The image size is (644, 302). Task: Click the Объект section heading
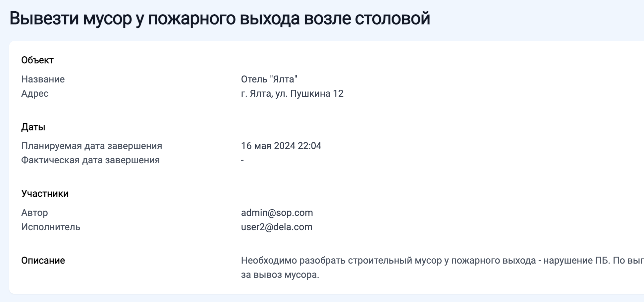(x=37, y=60)
